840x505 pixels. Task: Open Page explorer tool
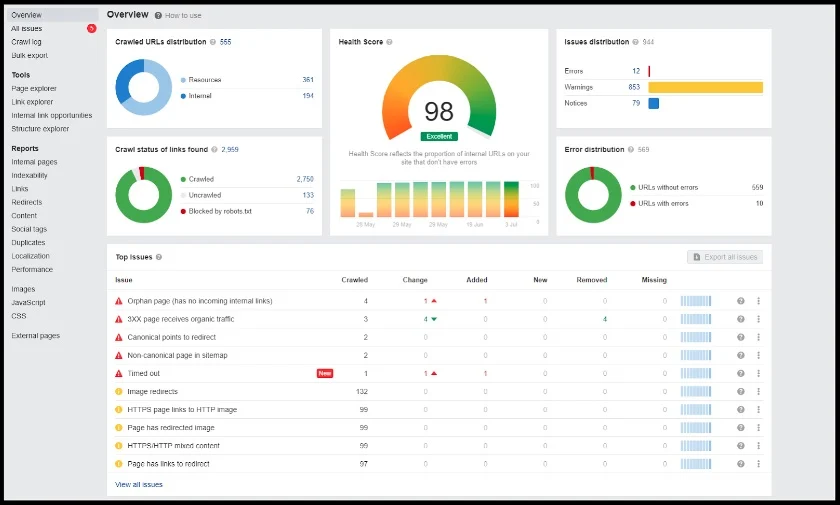pyautogui.click(x=34, y=88)
